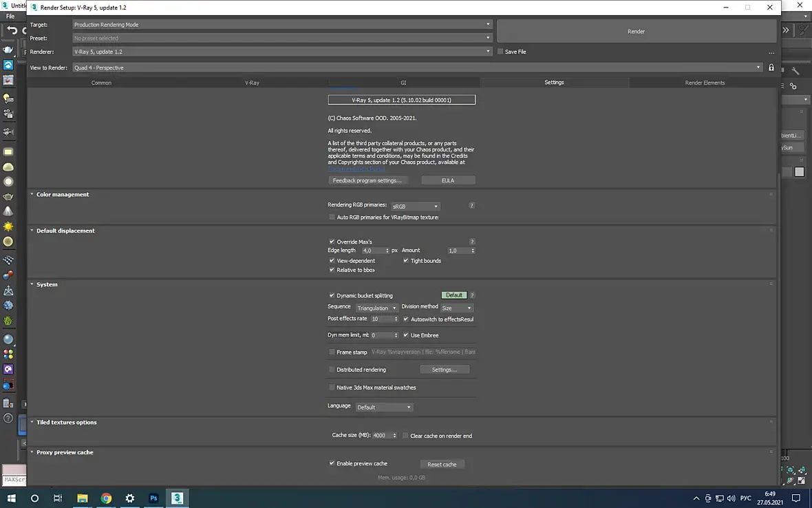
Task: Switch to the Render Elements tab
Action: [705, 83]
